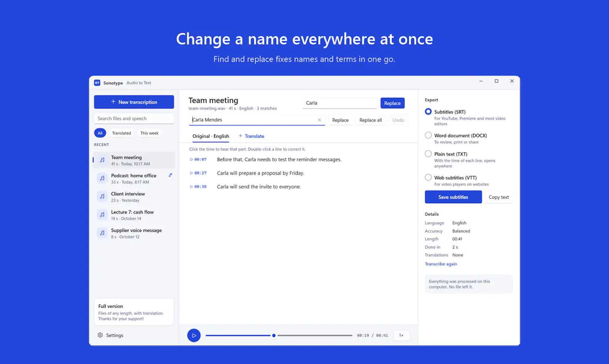Viewport: 609px width, 364px height.
Task: Clear the Carla Mendes replace field
Action: [x=319, y=120]
